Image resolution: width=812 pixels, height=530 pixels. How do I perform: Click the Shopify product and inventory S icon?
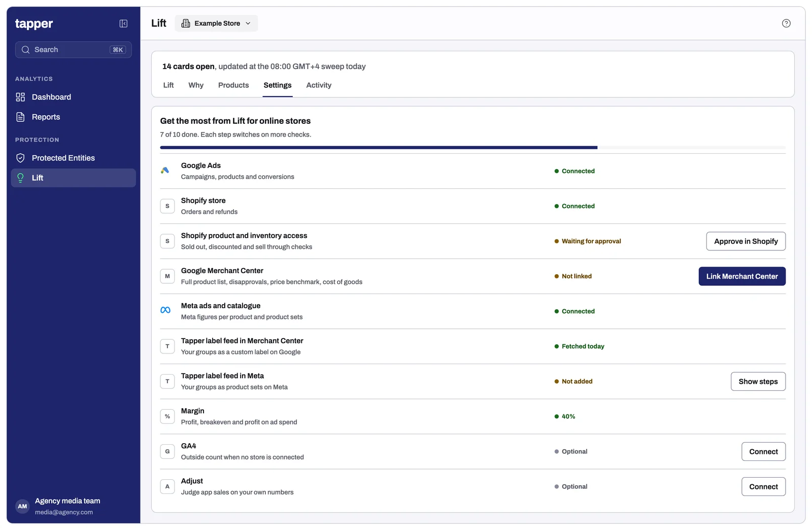tap(167, 241)
